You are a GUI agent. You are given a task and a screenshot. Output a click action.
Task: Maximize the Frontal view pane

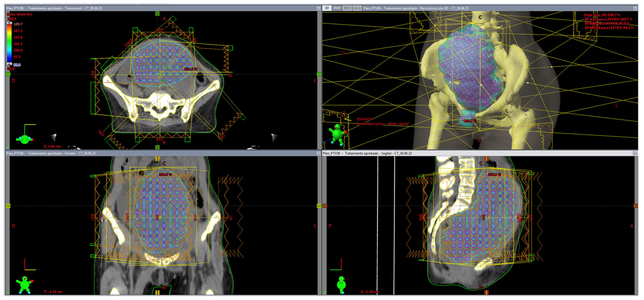[x=318, y=153]
